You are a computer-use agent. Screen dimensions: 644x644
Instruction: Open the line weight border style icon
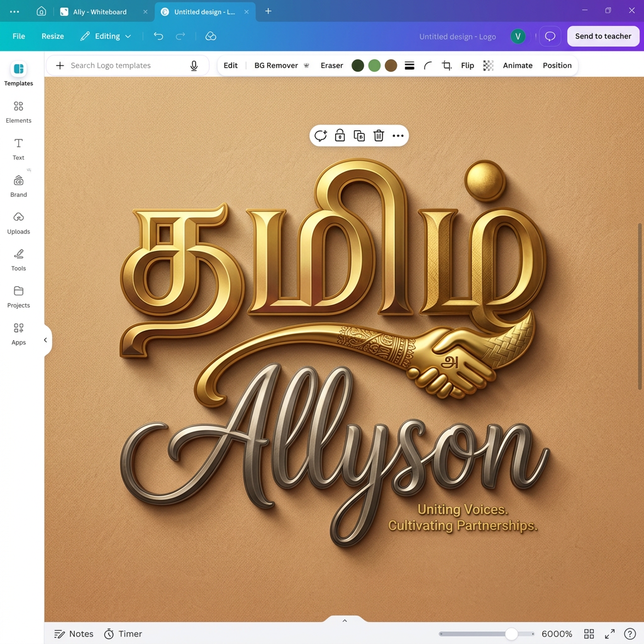coord(409,65)
